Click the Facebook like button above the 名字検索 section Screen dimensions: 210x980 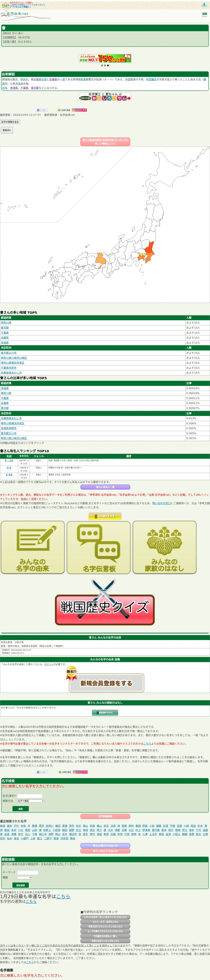pyautogui.click(x=42, y=772)
